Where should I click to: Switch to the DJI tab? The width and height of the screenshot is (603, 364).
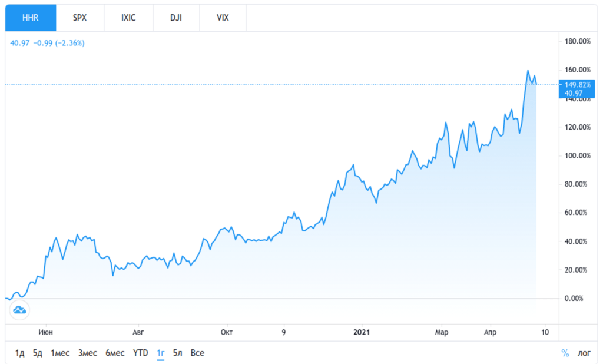[x=175, y=18]
